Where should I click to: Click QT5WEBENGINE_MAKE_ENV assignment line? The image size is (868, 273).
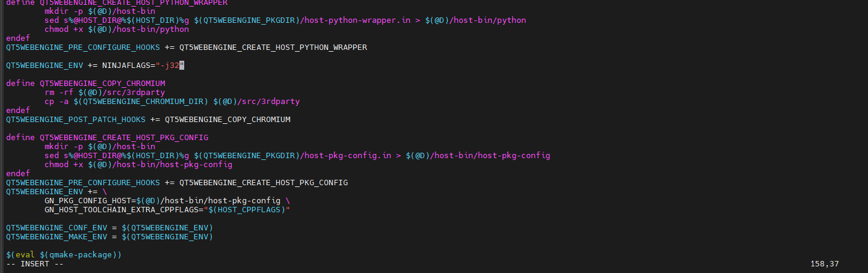[x=110, y=236]
